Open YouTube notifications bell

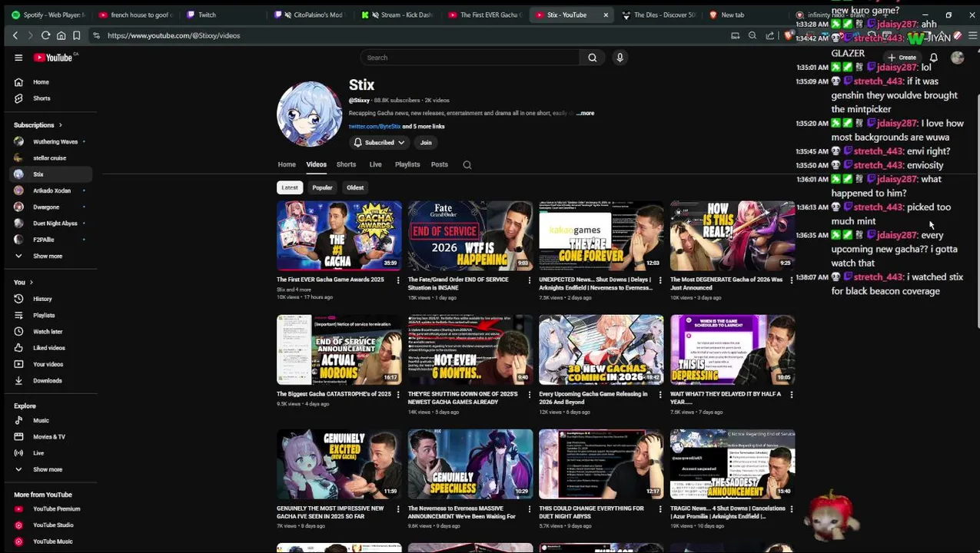[933, 58]
